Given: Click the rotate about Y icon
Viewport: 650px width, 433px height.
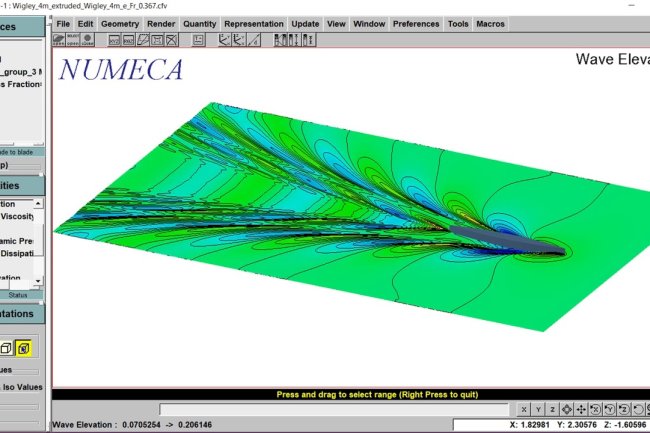Looking at the screenshot, I should [x=610, y=409].
